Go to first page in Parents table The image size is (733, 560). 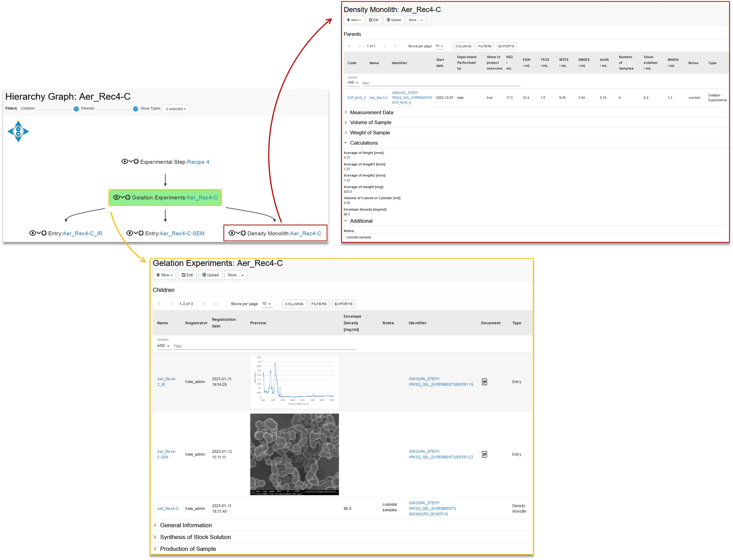click(349, 46)
